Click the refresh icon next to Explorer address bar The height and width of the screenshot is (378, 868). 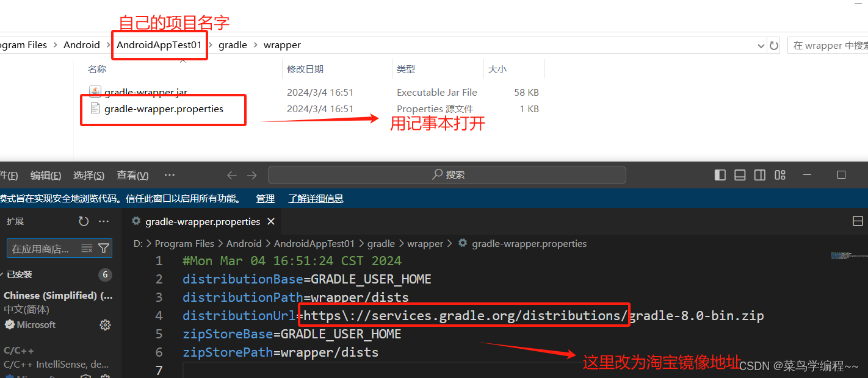(x=774, y=45)
